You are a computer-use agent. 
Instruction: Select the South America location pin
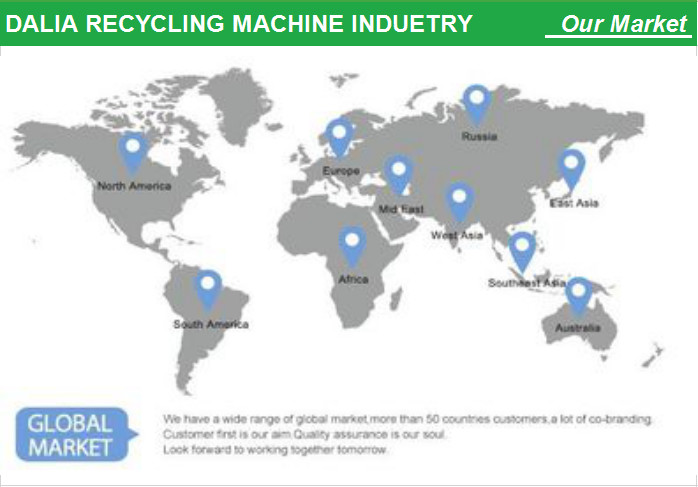coord(208,288)
